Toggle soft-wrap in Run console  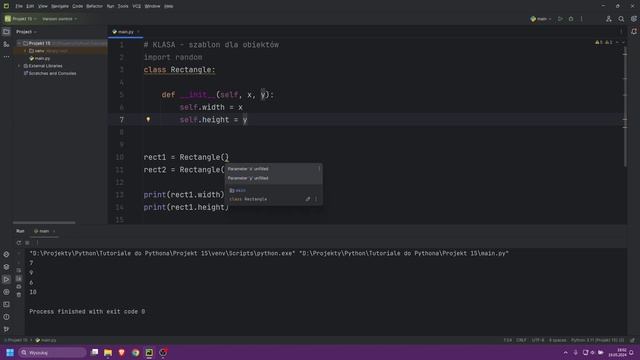(19, 270)
